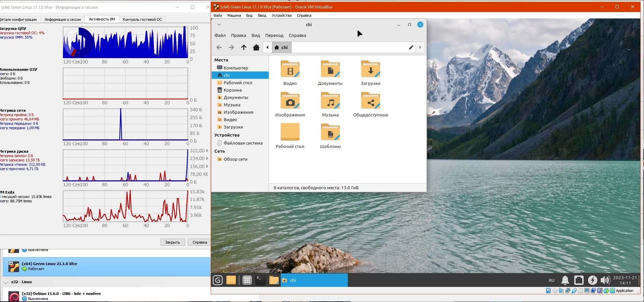Open the terminal from the panel

pyautogui.click(x=260, y=280)
